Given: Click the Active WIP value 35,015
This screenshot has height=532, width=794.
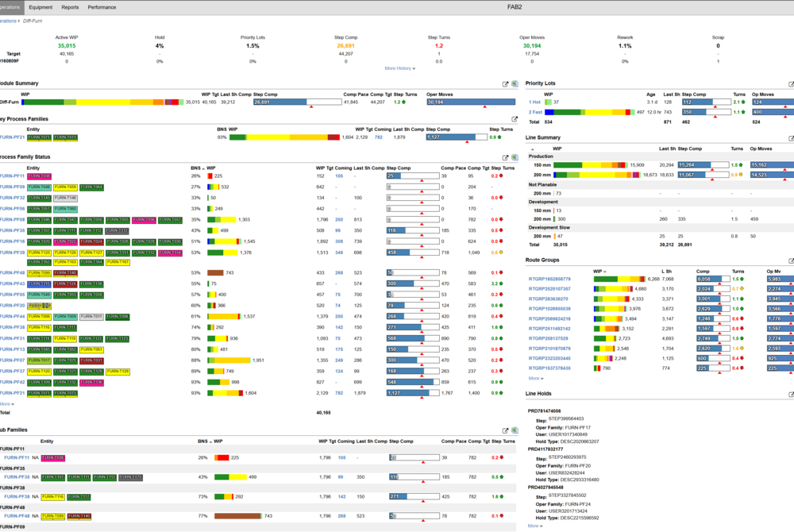Looking at the screenshot, I should click(x=67, y=45).
